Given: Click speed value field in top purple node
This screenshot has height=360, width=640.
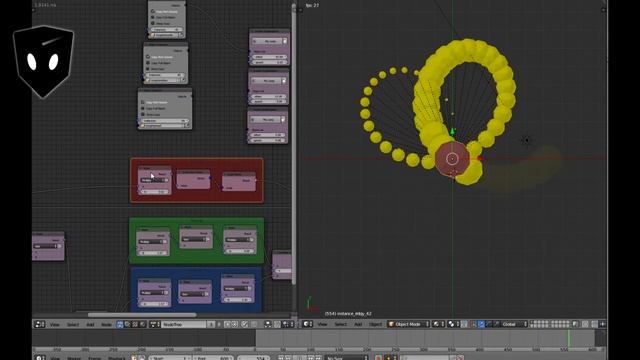Looking at the screenshot, I should (269, 62).
